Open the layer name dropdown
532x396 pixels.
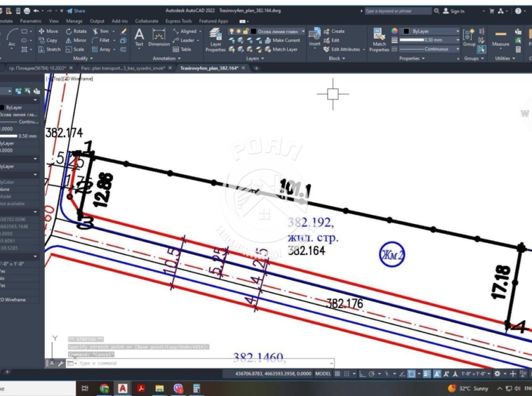coord(303,31)
